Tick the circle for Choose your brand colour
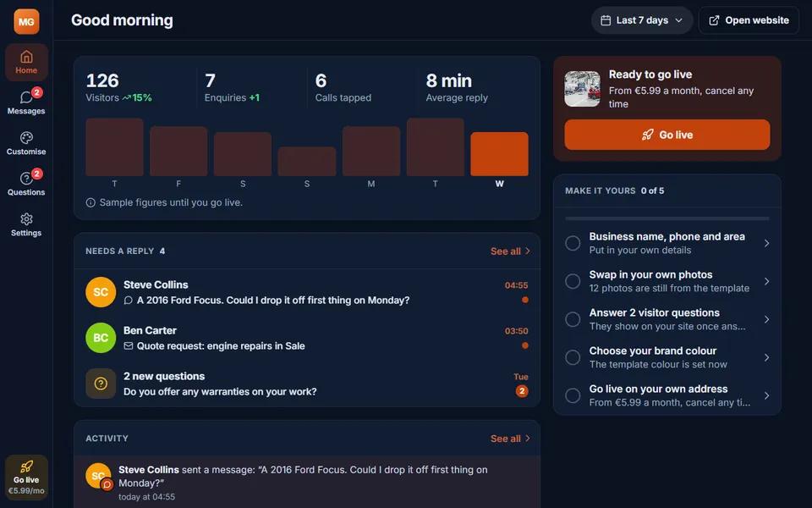 [573, 357]
